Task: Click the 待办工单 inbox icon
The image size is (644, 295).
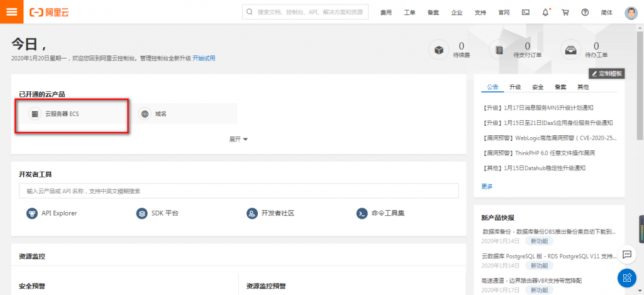Action: point(570,50)
